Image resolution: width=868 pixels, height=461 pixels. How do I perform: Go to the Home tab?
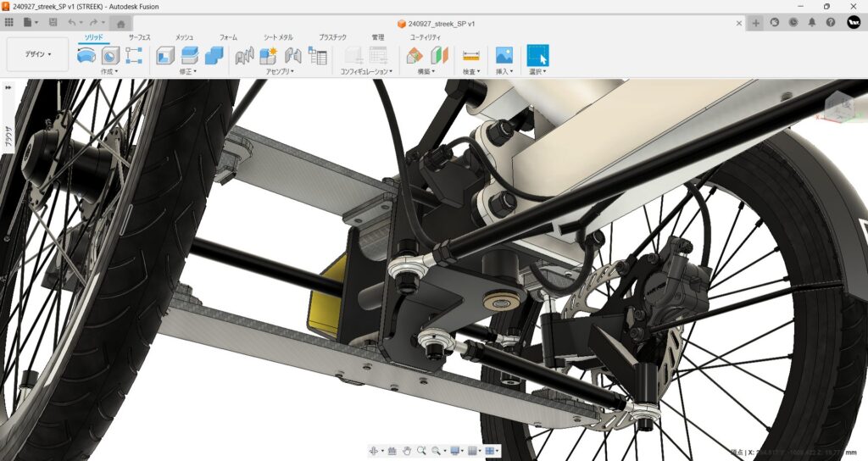pos(120,23)
